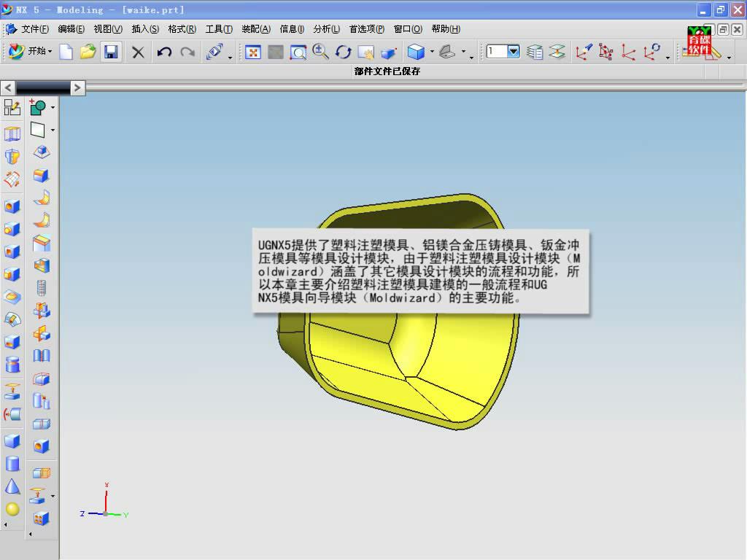Select the Zoom window magnifier icon

click(x=298, y=52)
